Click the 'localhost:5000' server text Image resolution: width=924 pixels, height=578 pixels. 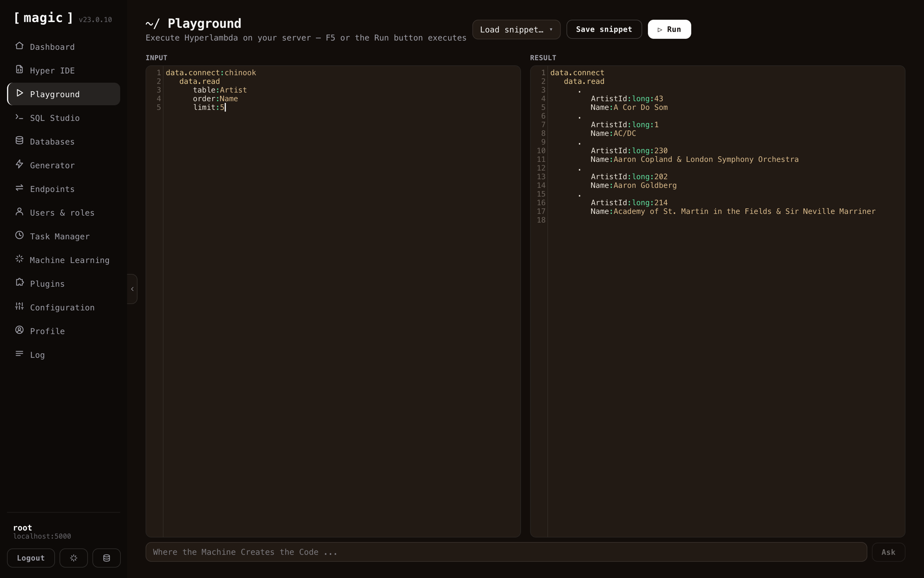click(x=42, y=536)
